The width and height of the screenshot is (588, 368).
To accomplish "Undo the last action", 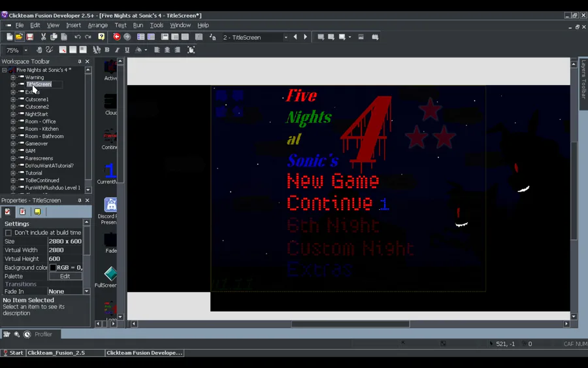I will [77, 37].
